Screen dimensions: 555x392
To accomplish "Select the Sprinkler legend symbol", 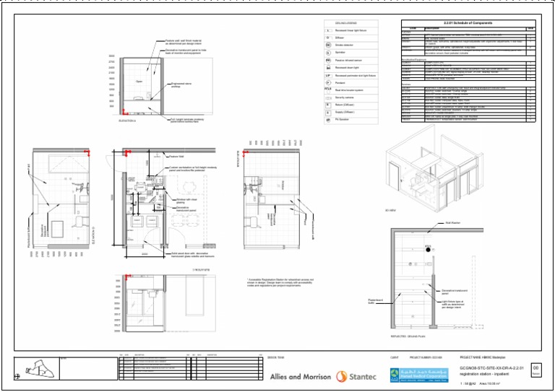I will pyautogui.click(x=328, y=53).
